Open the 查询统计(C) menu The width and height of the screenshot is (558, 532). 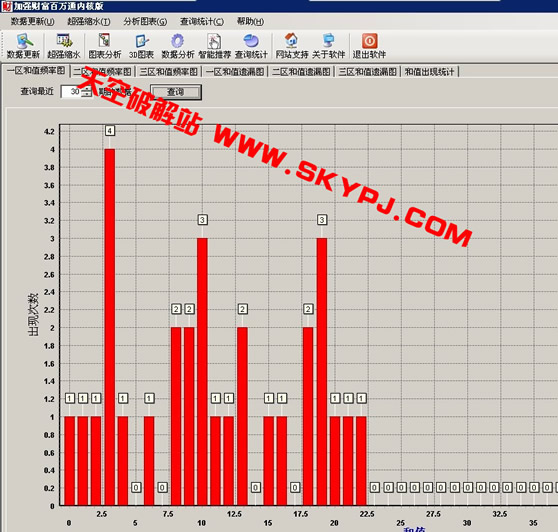click(x=202, y=21)
